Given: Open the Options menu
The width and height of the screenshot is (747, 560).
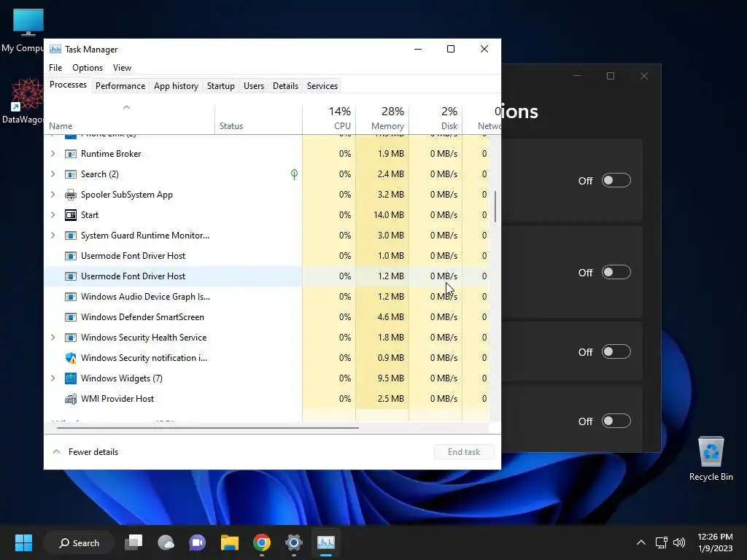Looking at the screenshot, I should pos(88,68).
